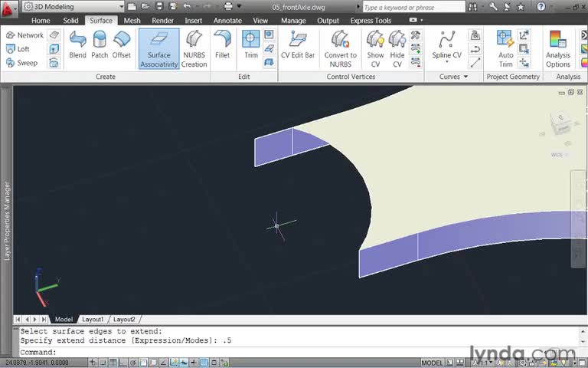Click the MODEL button in status bar
This screenshot has height=368, width=588.
pyautogui.click(x=432, y=363)
